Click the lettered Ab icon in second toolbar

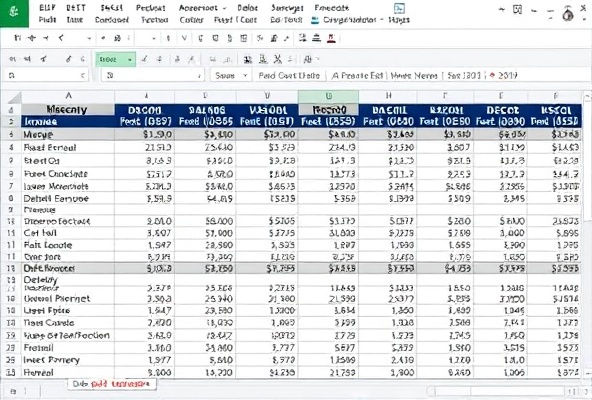coord(307,59)
